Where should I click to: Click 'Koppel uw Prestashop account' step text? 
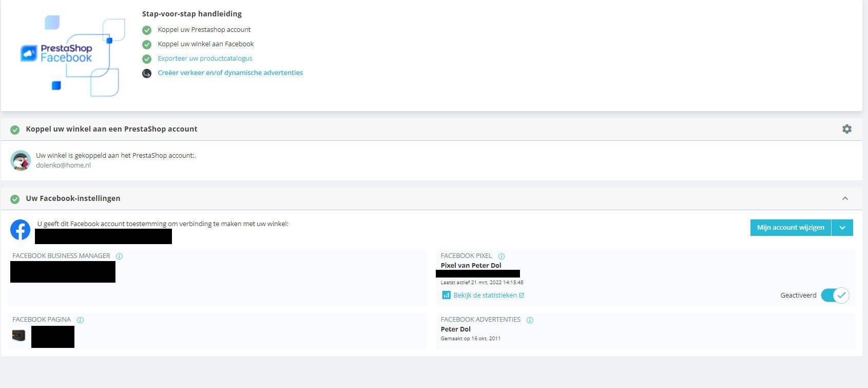pyautogui.click(x=204, y=30)
